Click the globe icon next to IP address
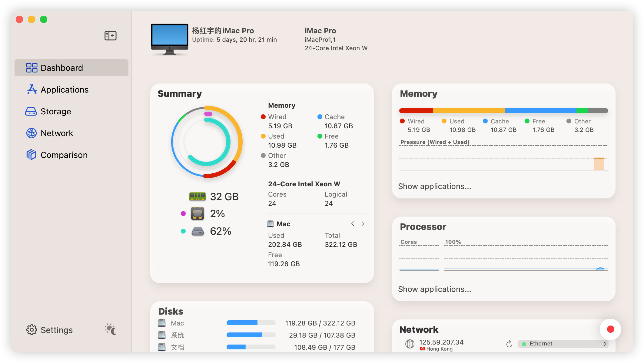Image resolution: width=644 pixels, height=363 pixels. pyautogui.click(x=410, y=344)
